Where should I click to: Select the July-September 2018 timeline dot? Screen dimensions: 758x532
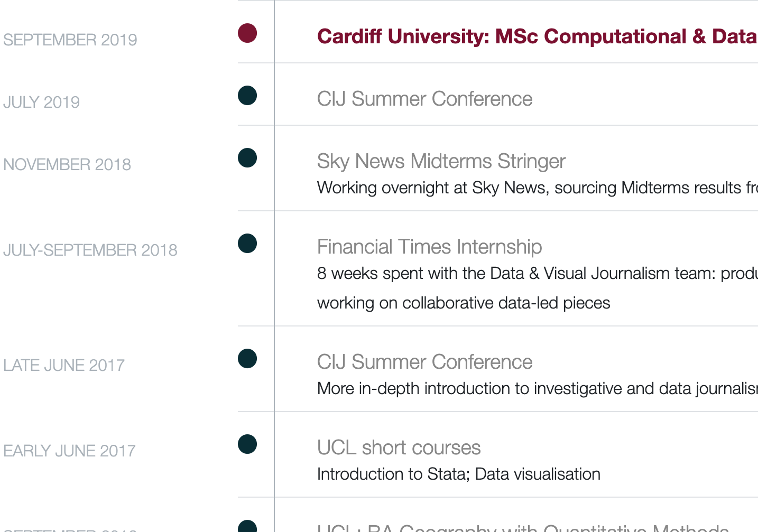pyautogui.click(x=247, y=244)
